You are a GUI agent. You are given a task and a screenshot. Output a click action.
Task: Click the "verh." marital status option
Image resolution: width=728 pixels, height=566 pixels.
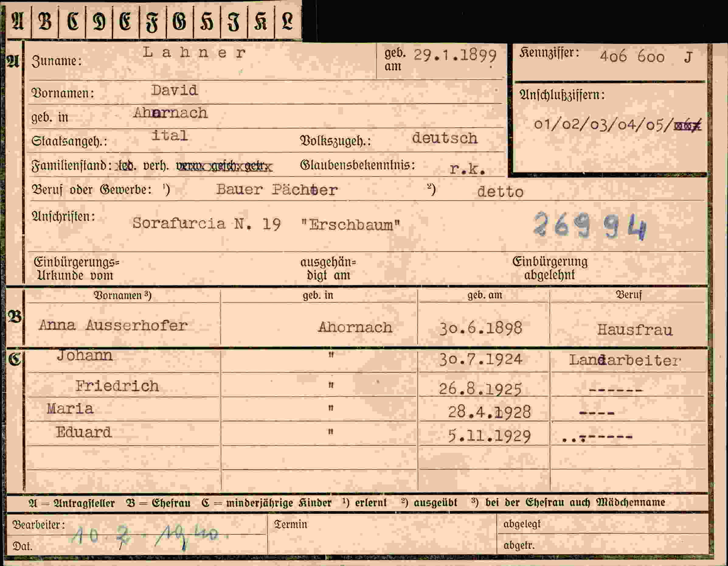click(x=156, y=166)
